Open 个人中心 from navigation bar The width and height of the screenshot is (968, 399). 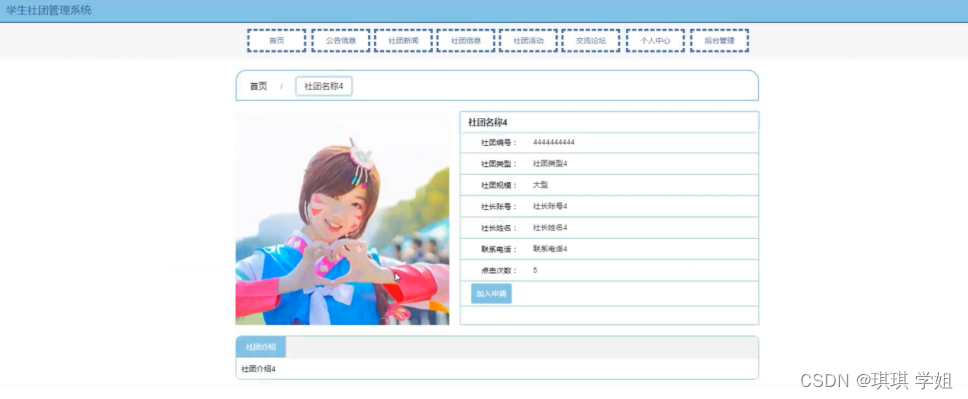[655, 41]
